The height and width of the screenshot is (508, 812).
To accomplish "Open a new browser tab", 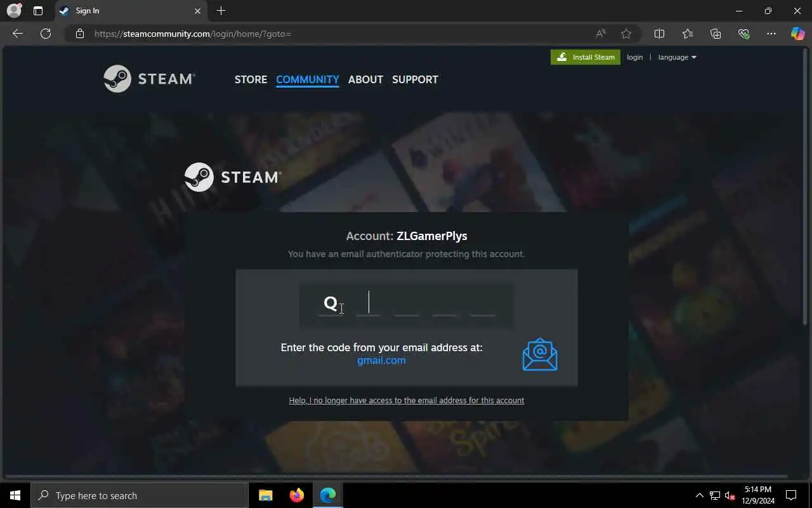I will click(x=221, y=11).
